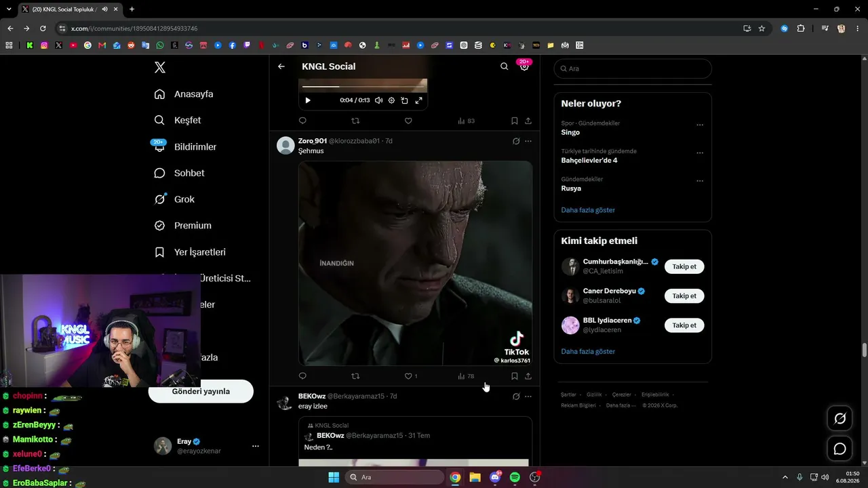Reply to Zoro_901's Şehmus post
The image size is (868, 488).
(302, 376)
